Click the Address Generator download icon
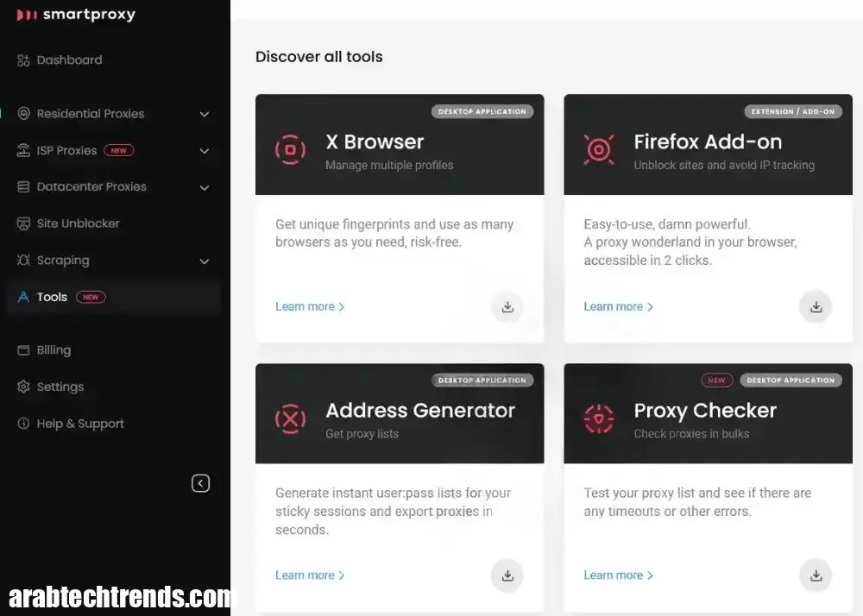 [x=507, y=575]
